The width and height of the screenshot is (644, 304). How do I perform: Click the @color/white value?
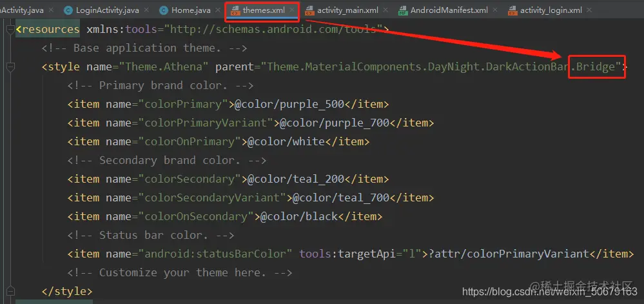[x=286, y=141]
